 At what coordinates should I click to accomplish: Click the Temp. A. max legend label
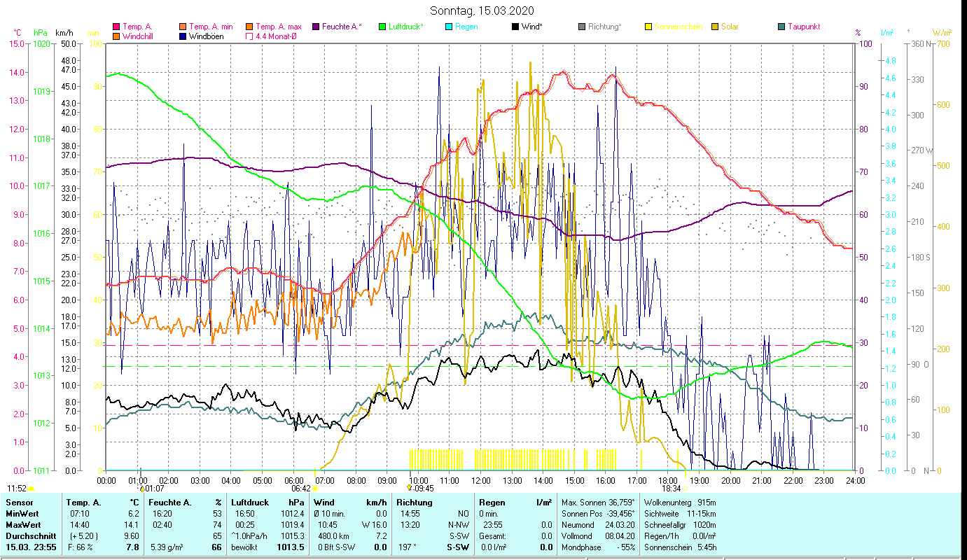279,27
